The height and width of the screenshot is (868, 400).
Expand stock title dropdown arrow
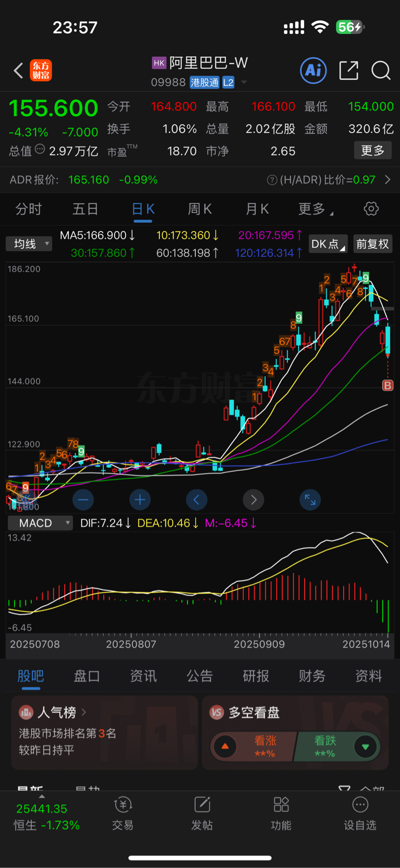[x=244, y=82]
